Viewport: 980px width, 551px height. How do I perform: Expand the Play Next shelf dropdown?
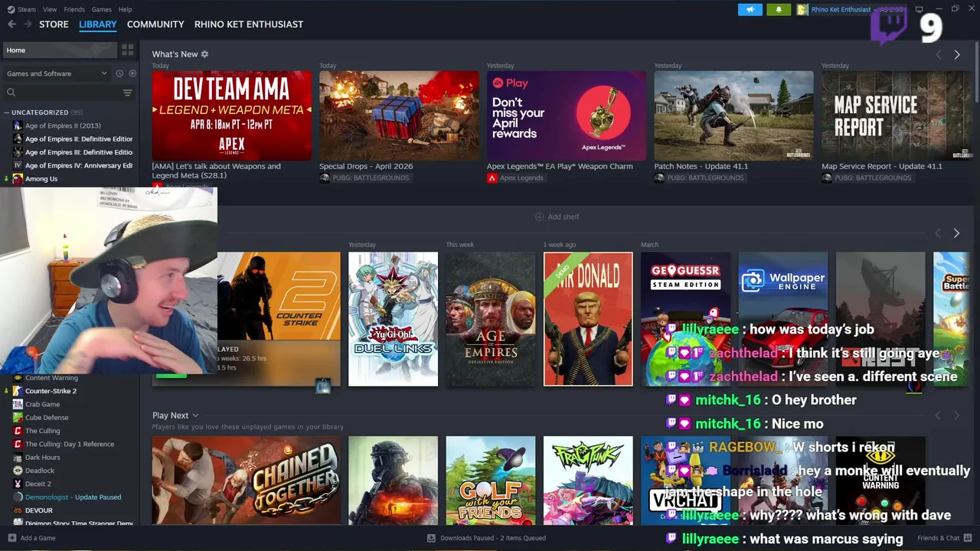[195, 416]
